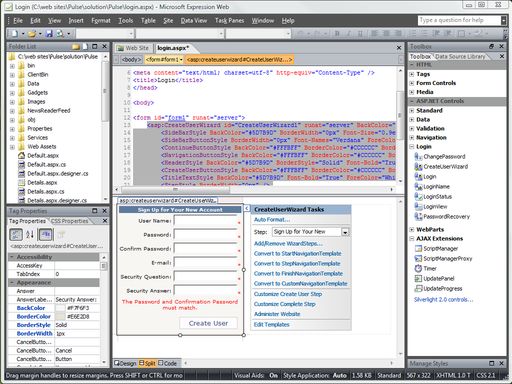Image resolution: width=512 pixels, height=384 pixels.
Task: Click Add/Remove WizardSteps link
Action: point(288,243)
